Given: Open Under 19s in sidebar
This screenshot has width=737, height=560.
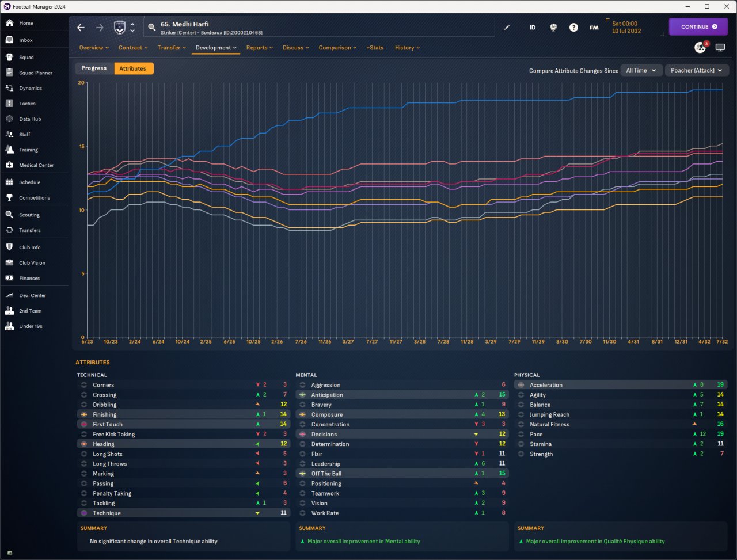Looking at the screenshot, I should coord(31,326).
